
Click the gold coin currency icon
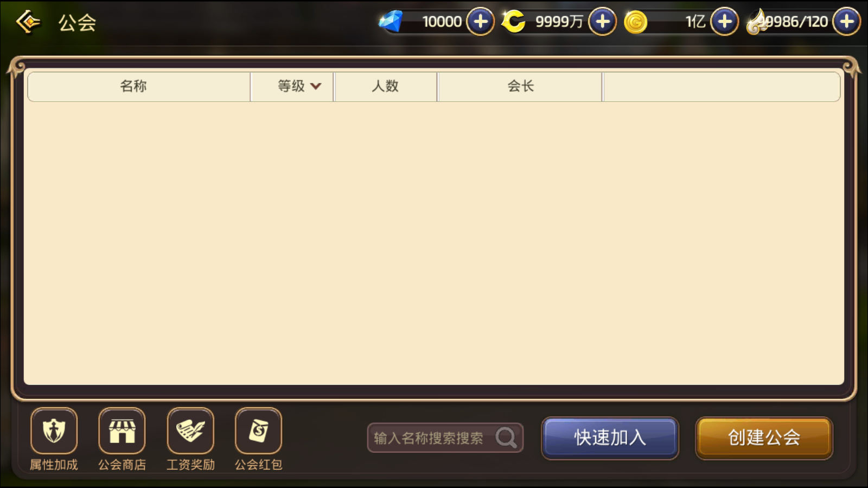pyautogui.click(x=635, y=22)
